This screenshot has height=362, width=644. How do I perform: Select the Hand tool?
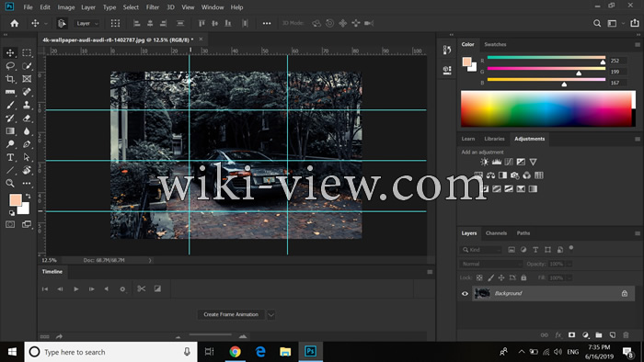[27, 170]
